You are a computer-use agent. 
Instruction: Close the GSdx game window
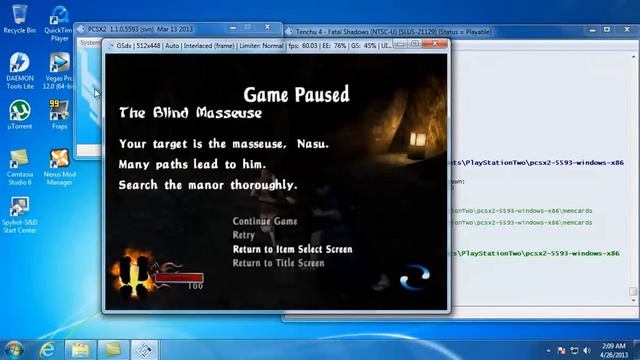435,43
